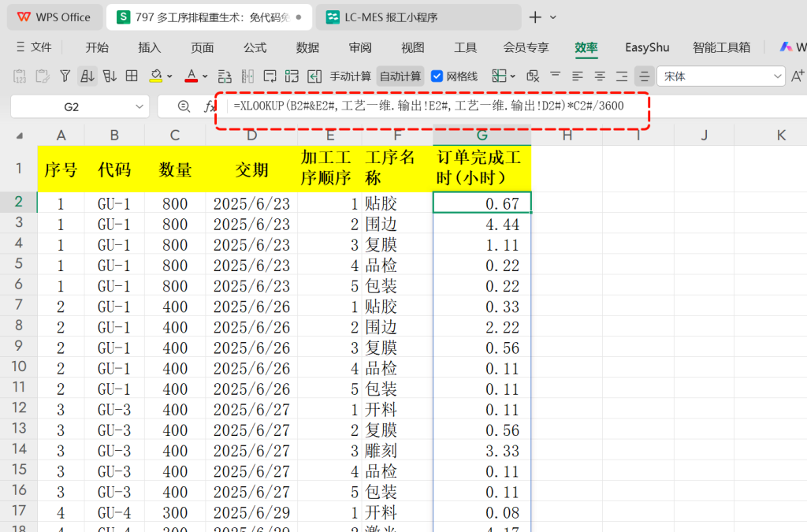Image resolution: width=807 pixels, height=532 pixels.
Task: Click the top vertical align icon
Action: point(555,76)
